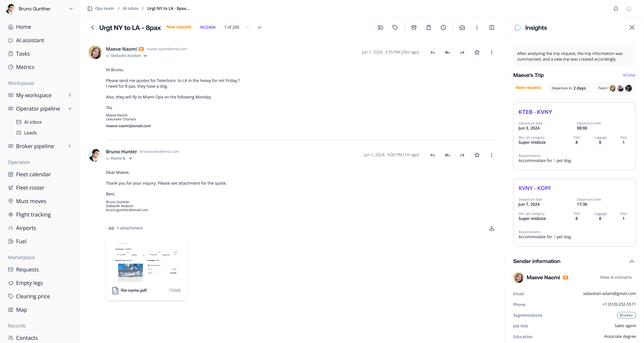The image size is (644, 343).
Task: Expand Broker pipeline
Action: [x=70, y=146]
